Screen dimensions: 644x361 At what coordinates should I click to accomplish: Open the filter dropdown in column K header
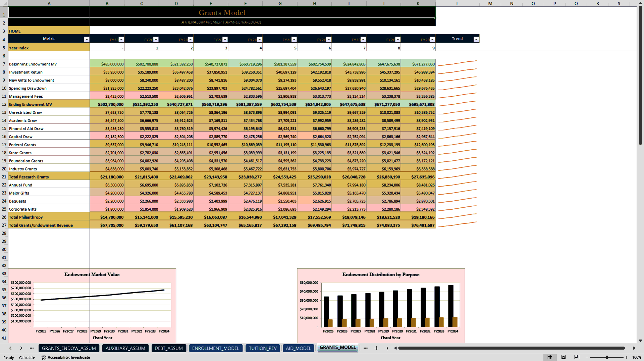(432, 40)
